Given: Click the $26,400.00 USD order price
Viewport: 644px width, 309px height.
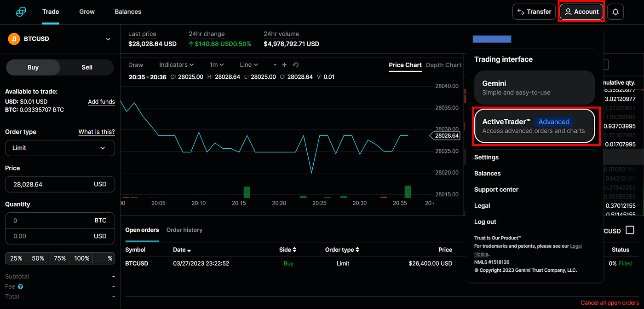Looking at the screenshot, I should (431, 263).
